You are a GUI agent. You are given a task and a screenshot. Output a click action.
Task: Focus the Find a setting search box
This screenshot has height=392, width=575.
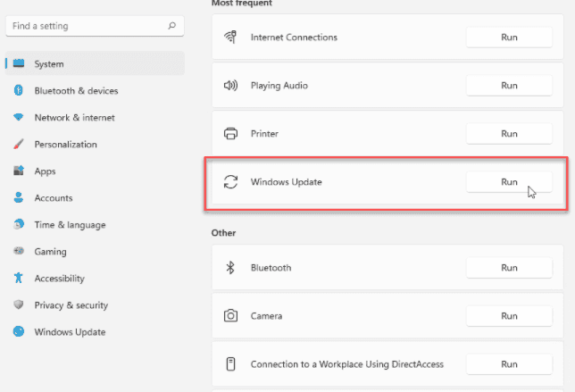95,26
